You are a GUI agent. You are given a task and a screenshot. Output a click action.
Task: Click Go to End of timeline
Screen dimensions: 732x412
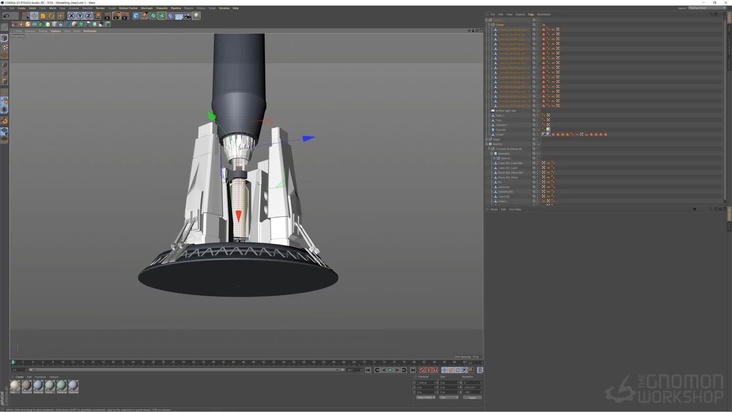pyautogui.click(x=413, y=370)
